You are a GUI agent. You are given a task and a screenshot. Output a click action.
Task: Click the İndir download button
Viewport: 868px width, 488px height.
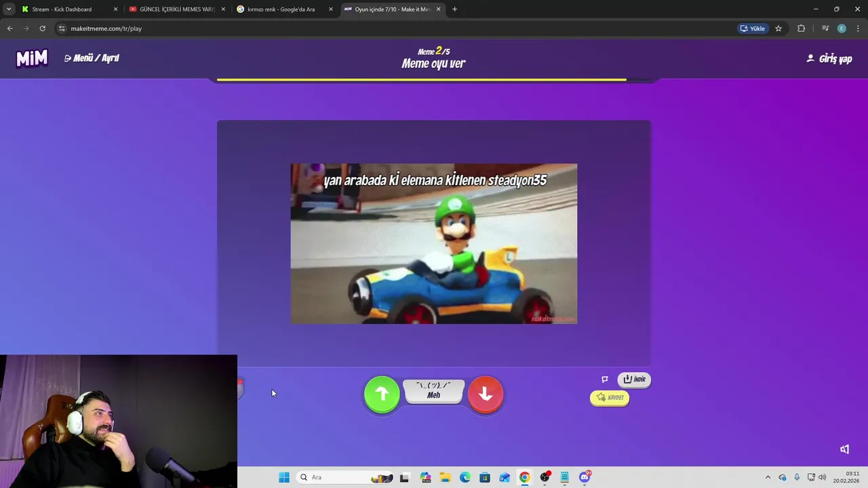(x=634, y=380)
